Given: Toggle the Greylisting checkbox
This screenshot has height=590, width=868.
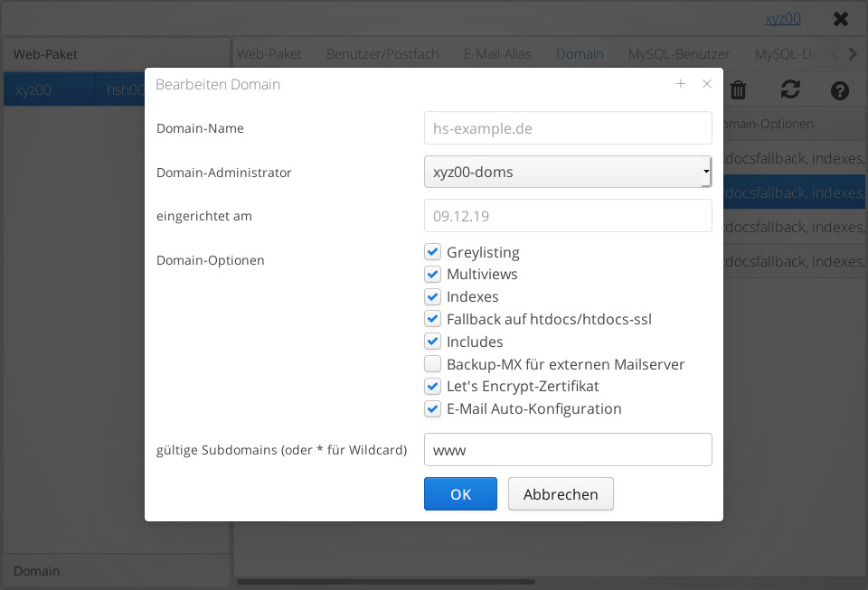Looking at the screenshot, I should click(432, 251).
